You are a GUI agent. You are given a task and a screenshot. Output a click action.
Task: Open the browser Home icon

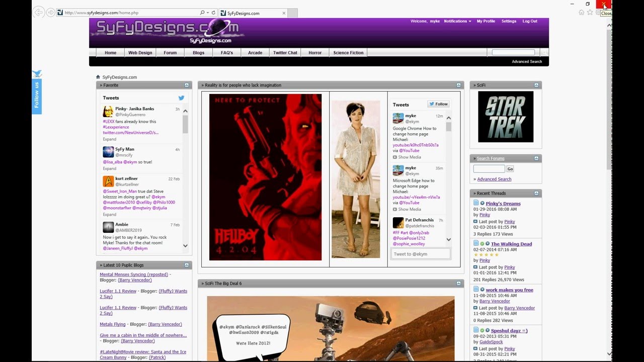[581, 13]
